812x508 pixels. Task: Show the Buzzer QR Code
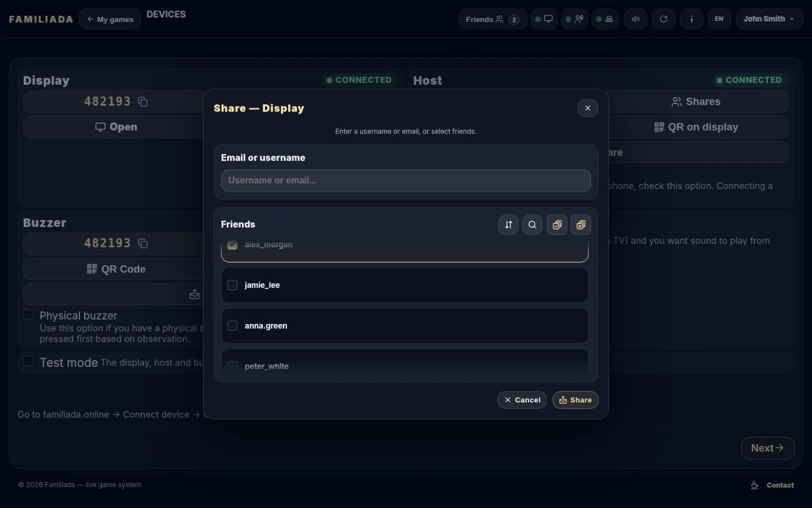116,269
